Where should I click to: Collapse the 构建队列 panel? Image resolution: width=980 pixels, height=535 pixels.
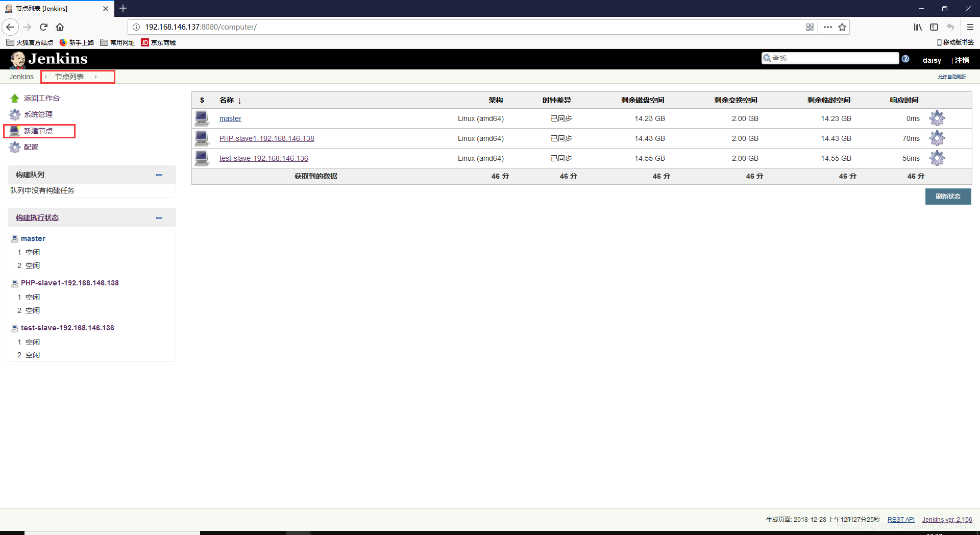(x=159, y=175)
